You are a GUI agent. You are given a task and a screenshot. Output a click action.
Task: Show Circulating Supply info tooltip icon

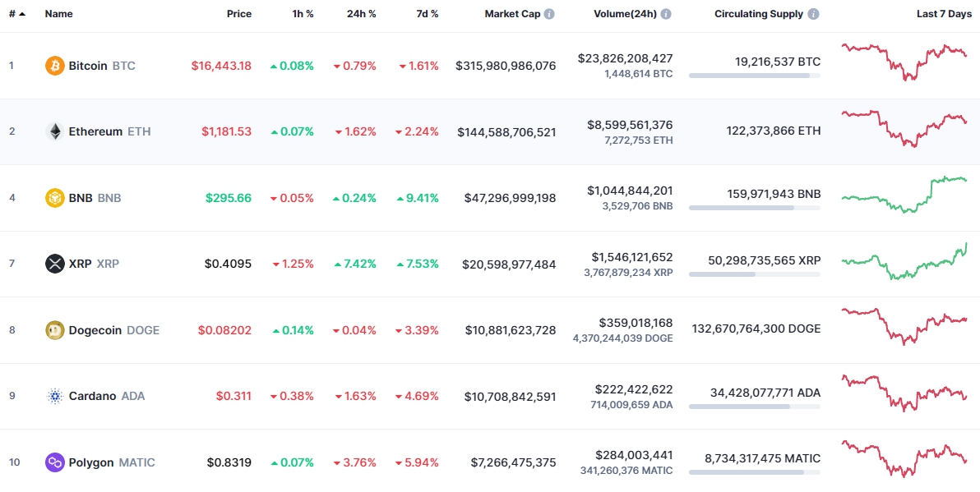pos(813,14)
